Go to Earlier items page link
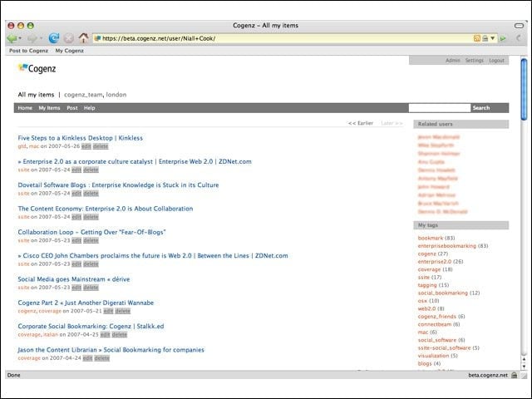532x399 pixels. click(360, 123)
